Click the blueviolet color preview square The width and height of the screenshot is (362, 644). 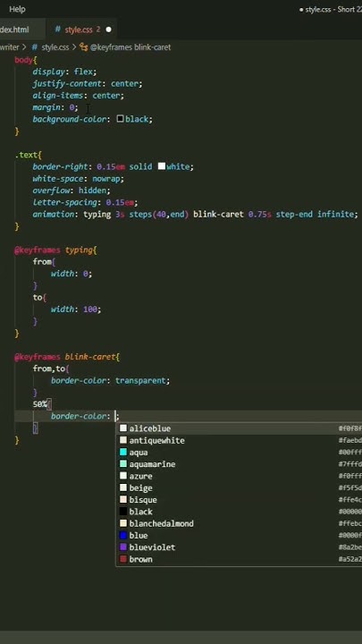tap(123, 547)
